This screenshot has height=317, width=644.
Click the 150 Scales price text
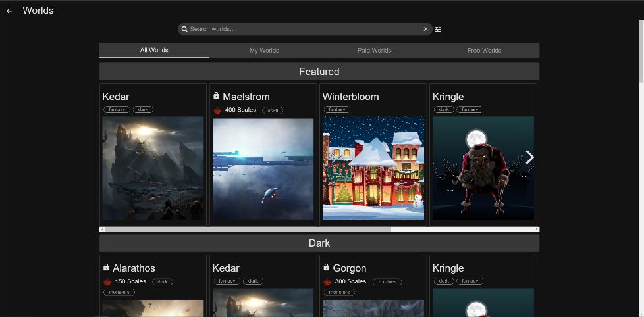coord(130,281)
